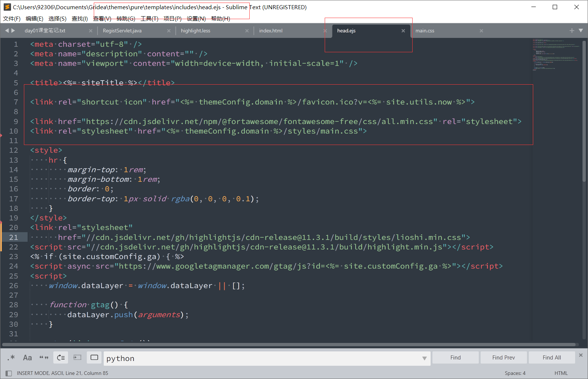The height and width of the screenshot is (379, 588).
Task: Toggle regular expression search option
Action: click(11, 357)
